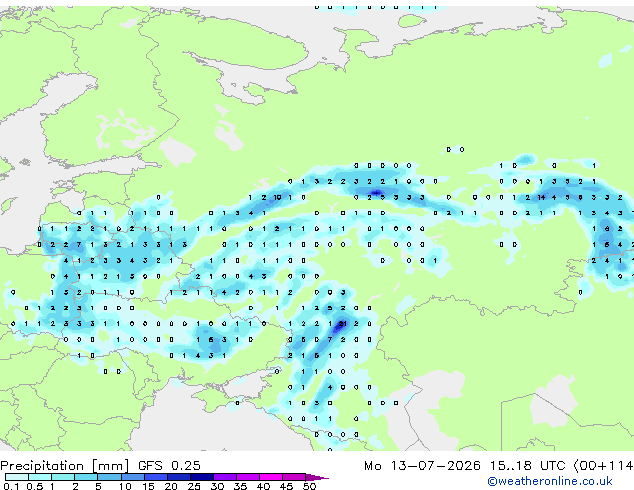Click the legend label "20"
634x490 pixels.
pyautogui.click(x=171, y=486)
